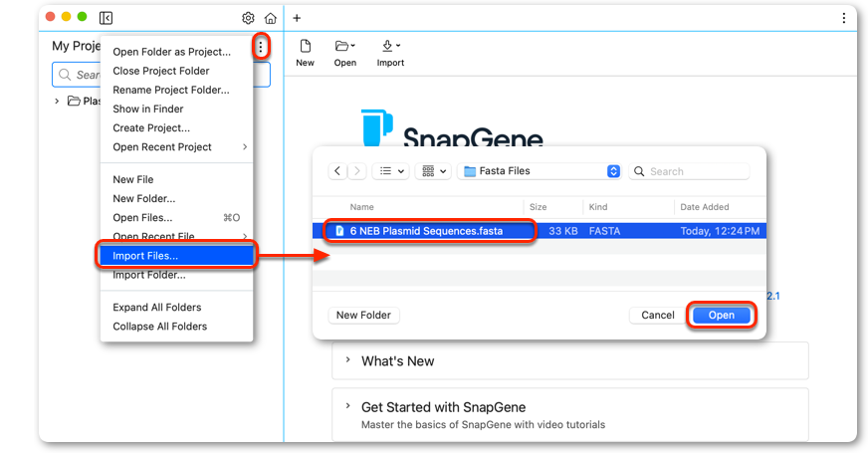Open the settings gear icon
Image resolution: width=868 pixels, height=453 pixels.
pos(248,18)
